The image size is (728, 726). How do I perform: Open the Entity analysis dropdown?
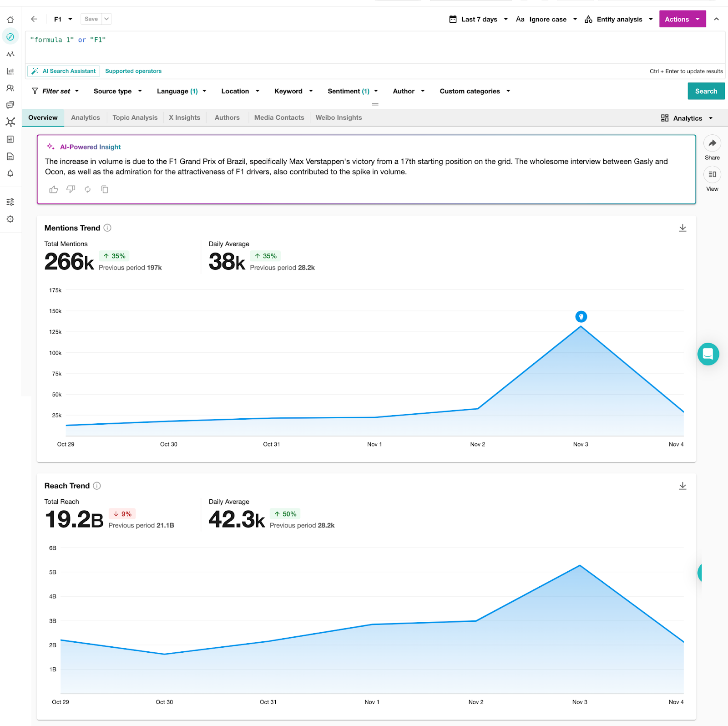point(619,19)
